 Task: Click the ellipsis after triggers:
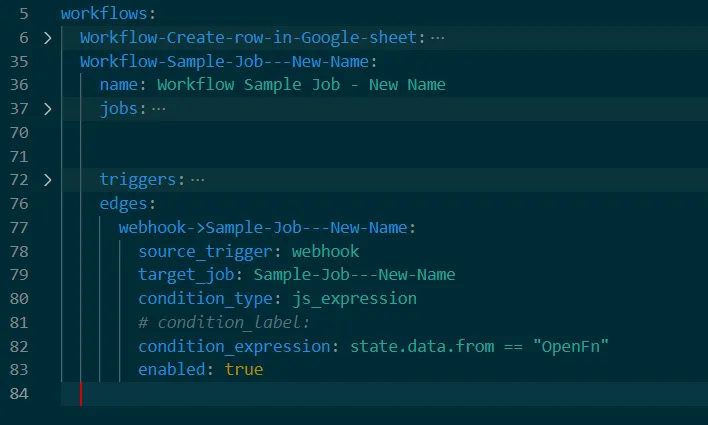point(197,180)
